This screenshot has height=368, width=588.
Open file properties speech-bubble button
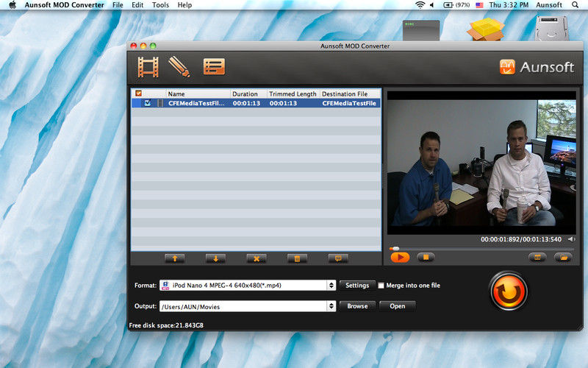338,258
